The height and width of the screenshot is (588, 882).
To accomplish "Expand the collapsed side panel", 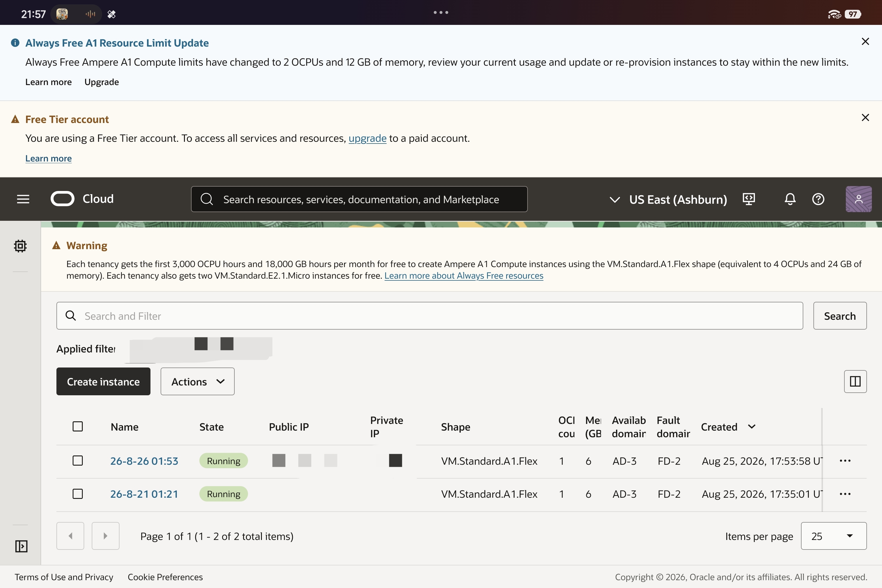I will click(x=21, y=546).
